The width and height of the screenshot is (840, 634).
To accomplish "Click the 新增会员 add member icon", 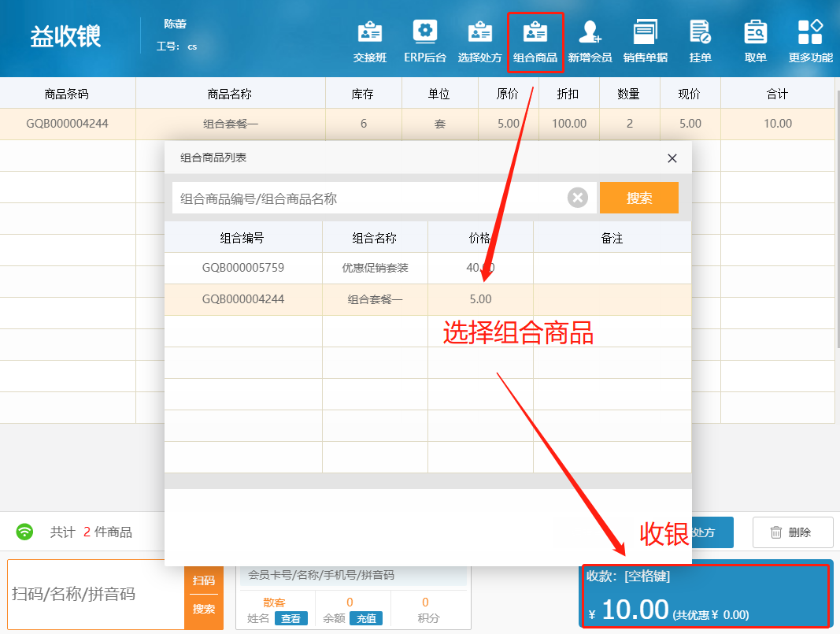I will pyautogui.click(x=590, y=41).
